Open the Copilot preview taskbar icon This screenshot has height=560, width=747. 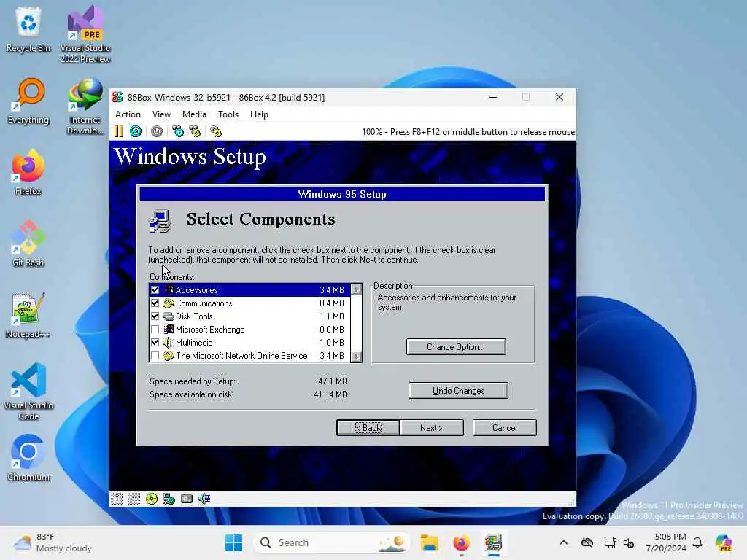[x=724, y=542]
